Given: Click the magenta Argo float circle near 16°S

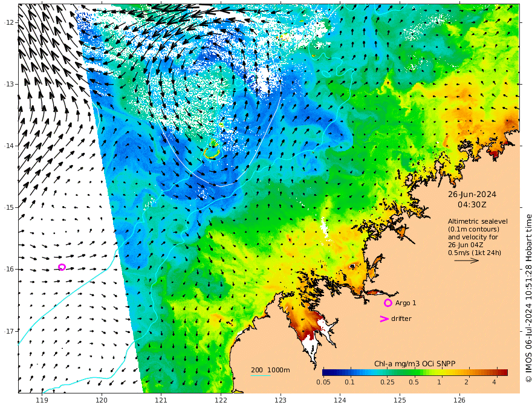Looking at the screenshot, I should click(x=62, y=267).
